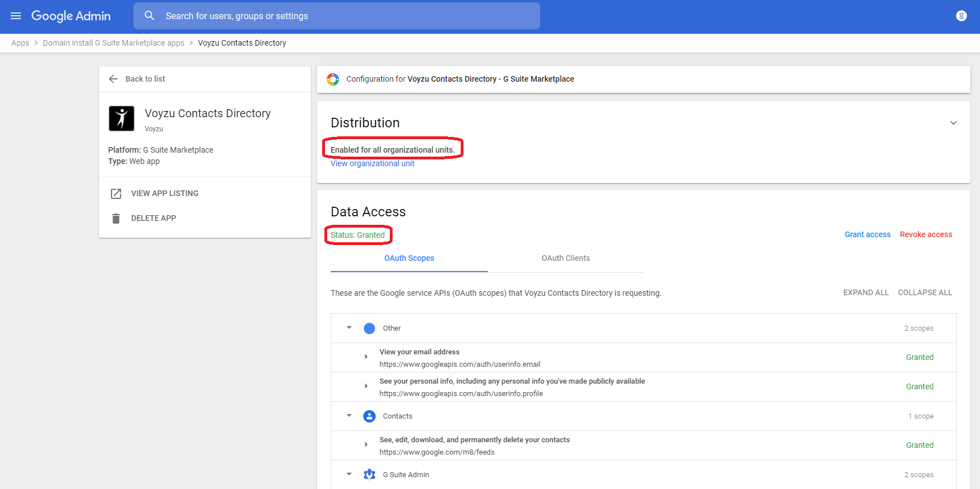Expand the See your personal info scope

(x=366, y=386)
